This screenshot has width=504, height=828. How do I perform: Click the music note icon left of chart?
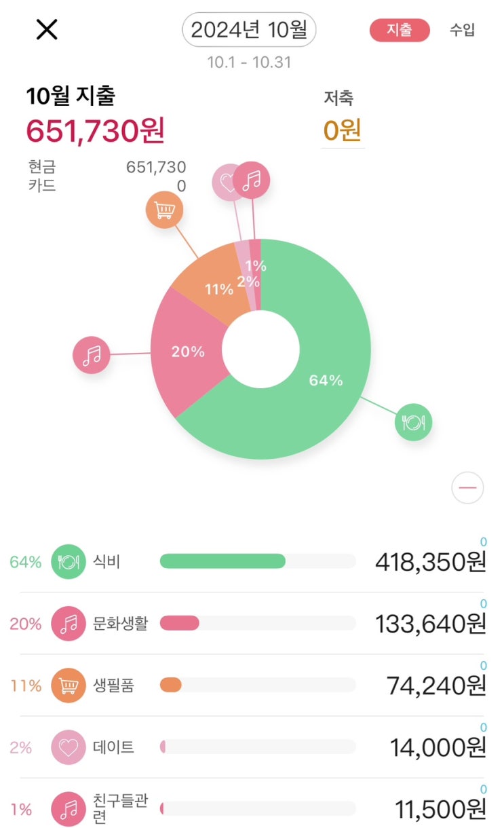point(92,355)
